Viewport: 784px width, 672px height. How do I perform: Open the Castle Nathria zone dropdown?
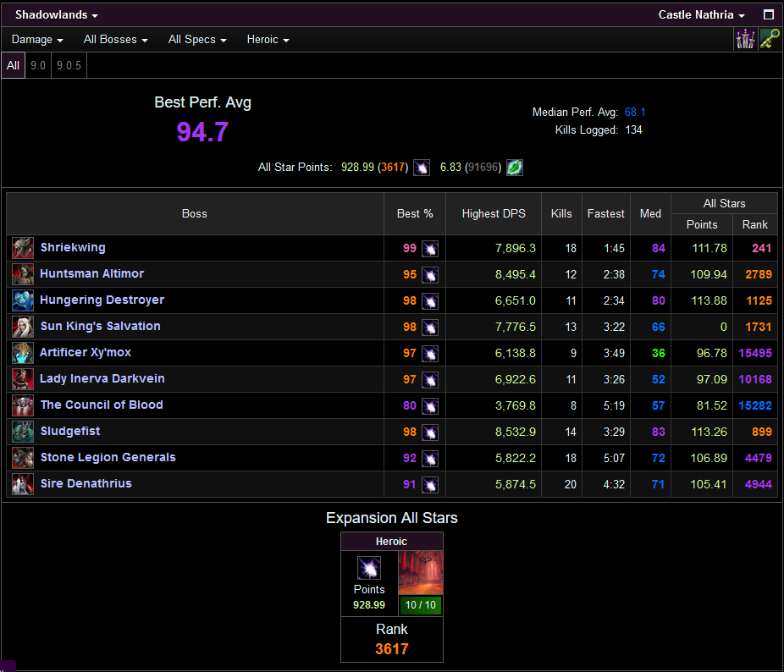click(701, 15)
